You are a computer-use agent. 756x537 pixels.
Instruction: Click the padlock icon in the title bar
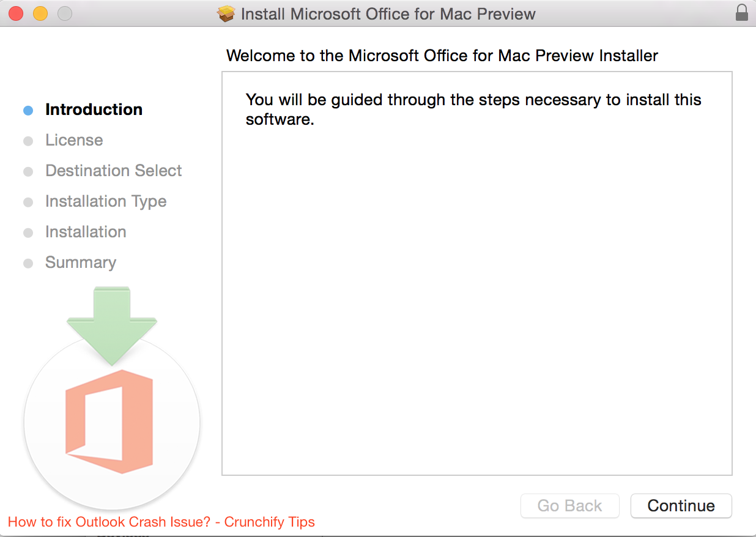pyautogui.click(x=741, y=13)
